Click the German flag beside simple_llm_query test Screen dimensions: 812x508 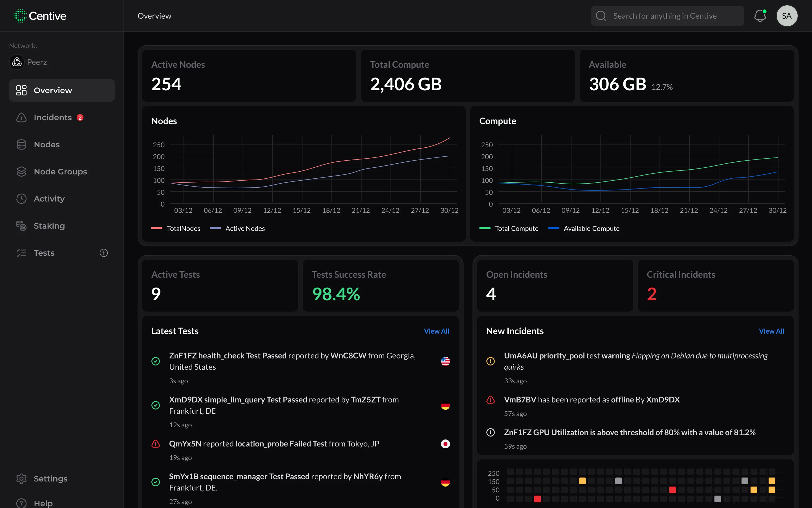point(445,405)
